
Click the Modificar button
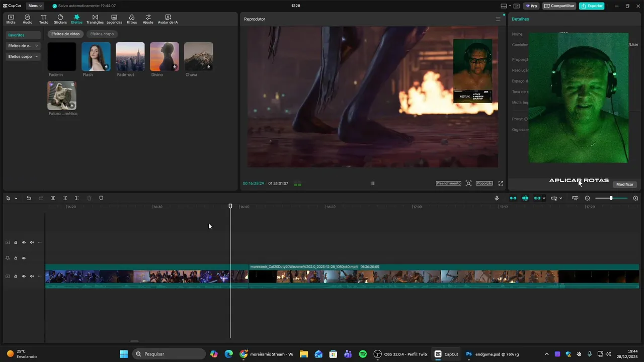pyautogui.click(x=625, y=185)
